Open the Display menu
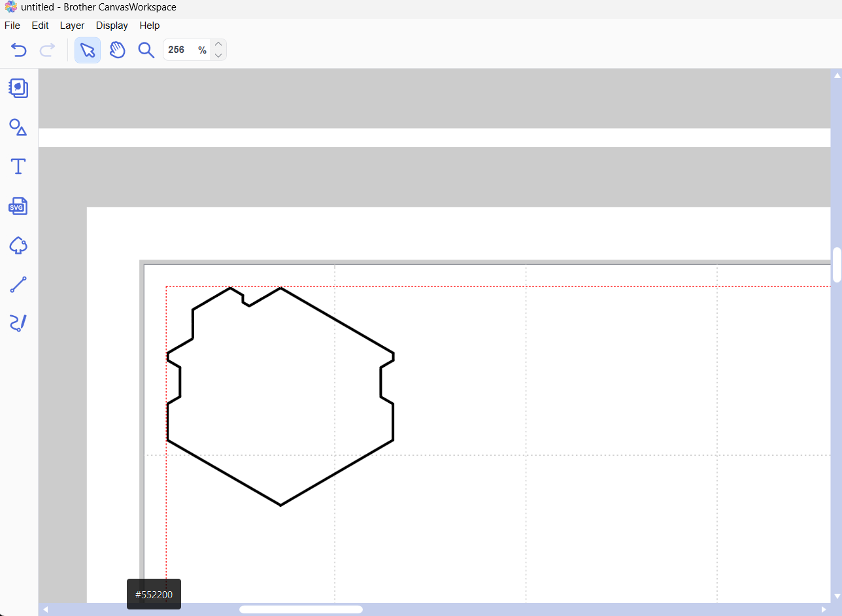842x616 pixels. tap(112, 26)
